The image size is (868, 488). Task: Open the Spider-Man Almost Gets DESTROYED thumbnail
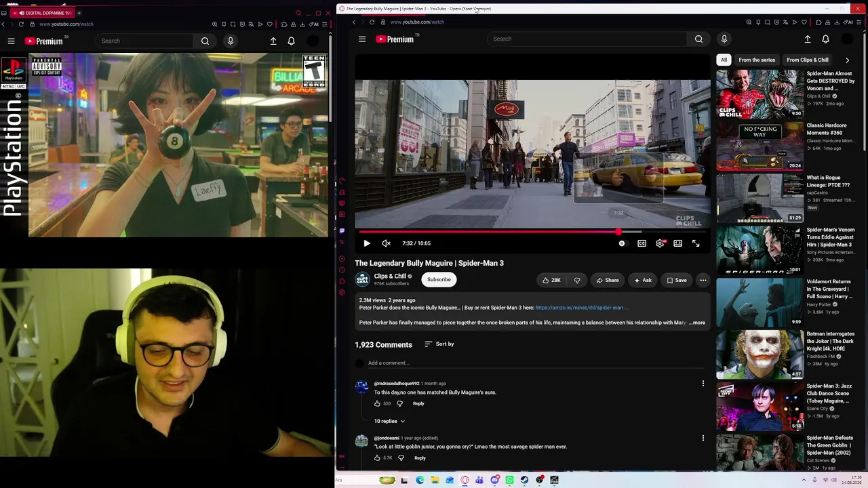click(760, 94)
